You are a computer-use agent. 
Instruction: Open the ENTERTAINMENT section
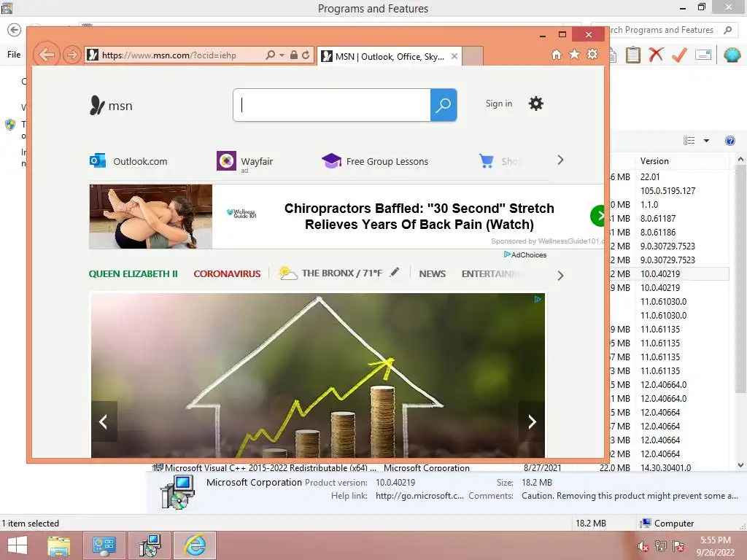coord(491,274)
